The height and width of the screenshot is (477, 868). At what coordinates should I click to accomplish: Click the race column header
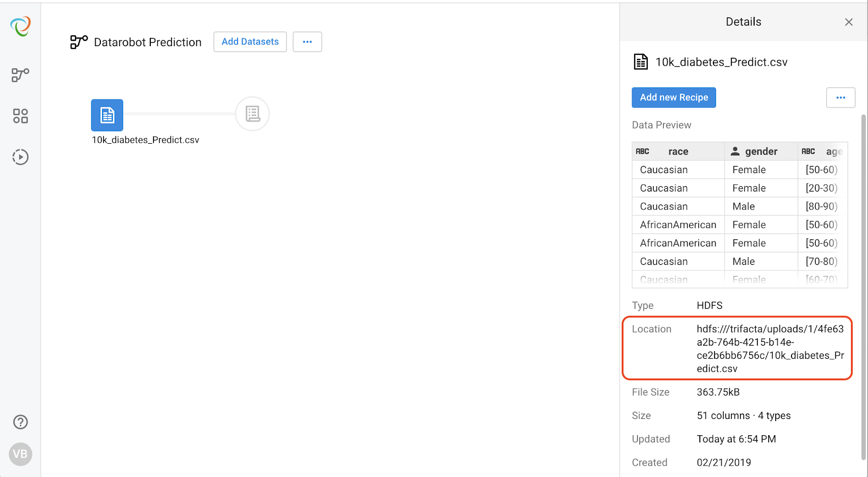[678, 151]
